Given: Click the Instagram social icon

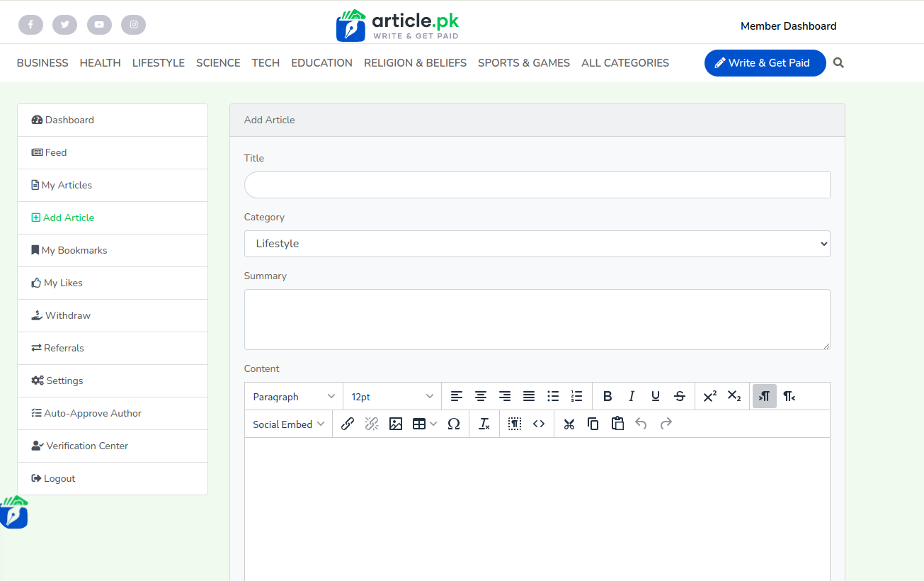Looking at the screenshot, I should (134, 25).
